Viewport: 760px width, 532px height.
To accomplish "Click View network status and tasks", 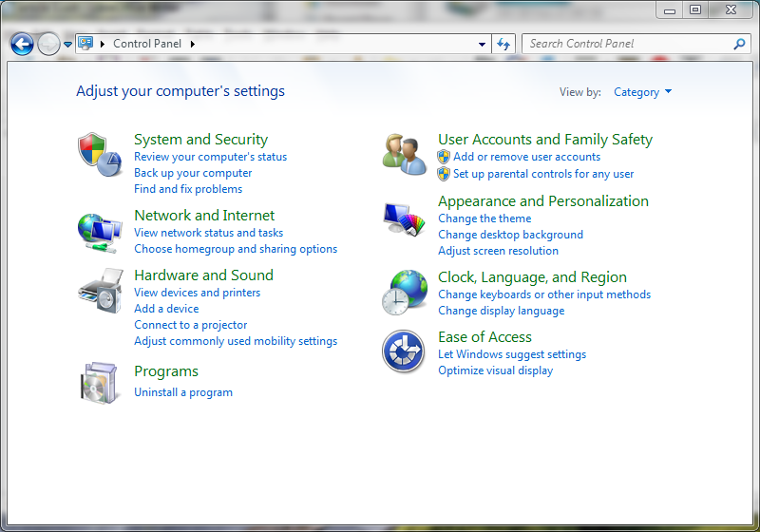I will 208,233.
